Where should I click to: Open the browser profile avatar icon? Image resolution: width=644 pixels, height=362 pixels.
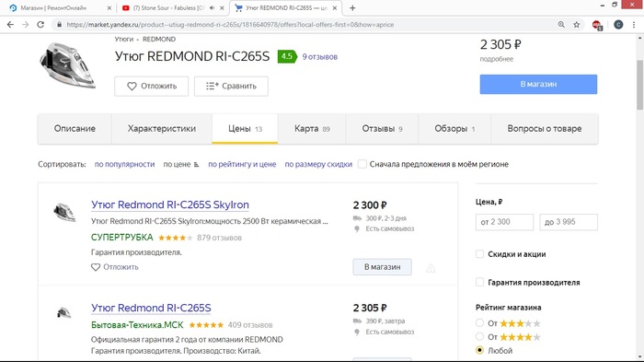(618, 25)
